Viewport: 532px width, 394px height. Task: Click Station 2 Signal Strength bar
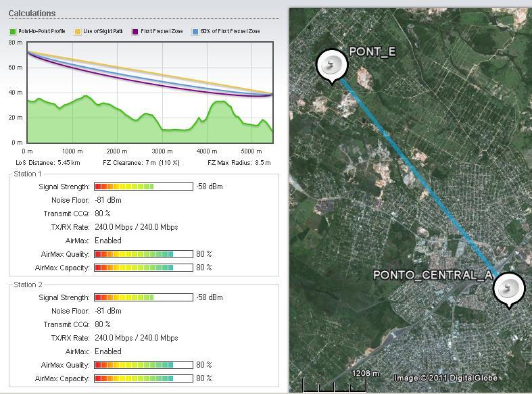click(143, 297)
